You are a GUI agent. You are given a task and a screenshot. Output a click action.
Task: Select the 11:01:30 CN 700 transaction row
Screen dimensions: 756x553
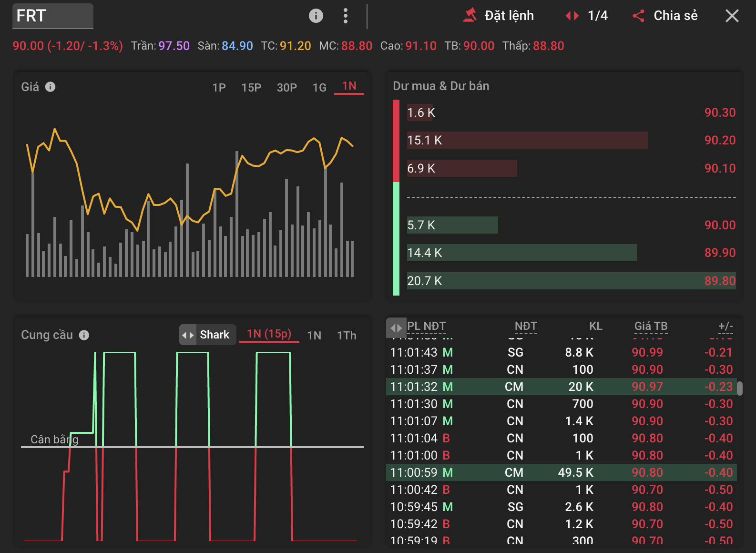562,404
